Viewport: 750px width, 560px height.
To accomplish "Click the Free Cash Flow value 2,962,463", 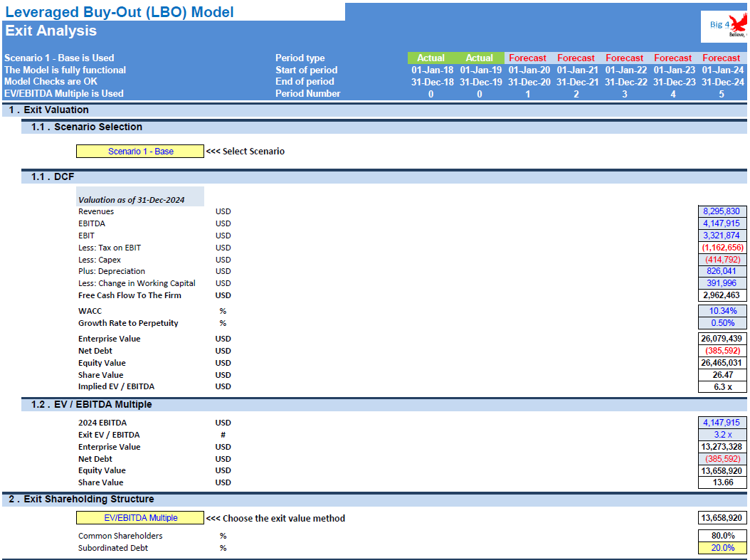I will point(722,295).
